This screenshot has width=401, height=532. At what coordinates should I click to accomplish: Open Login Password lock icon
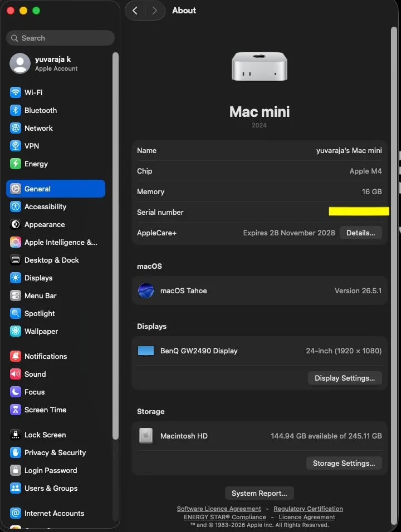click(x=15, y=470)
